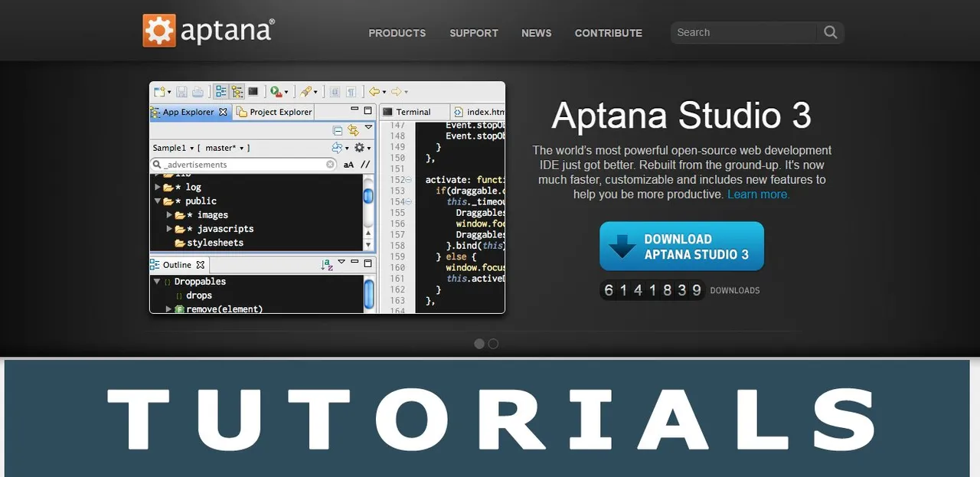Toggle show whitespace paragraph icon

(x=351, y=92)
